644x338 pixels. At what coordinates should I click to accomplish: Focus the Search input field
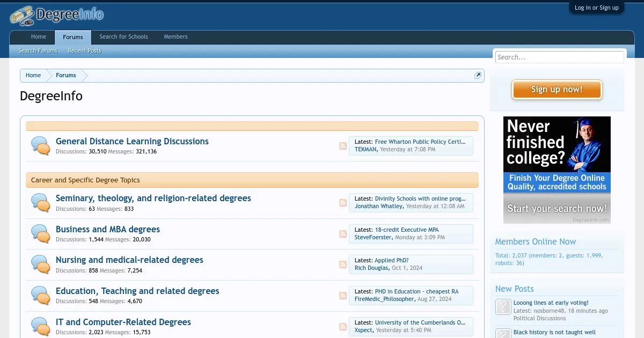click(559, 57)
